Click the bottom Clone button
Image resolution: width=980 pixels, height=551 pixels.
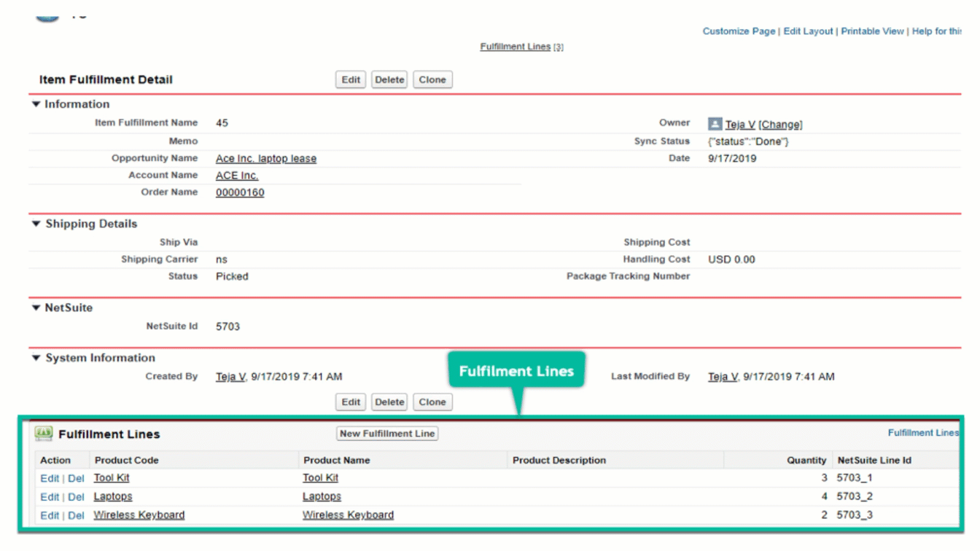[x=432, y=402]
